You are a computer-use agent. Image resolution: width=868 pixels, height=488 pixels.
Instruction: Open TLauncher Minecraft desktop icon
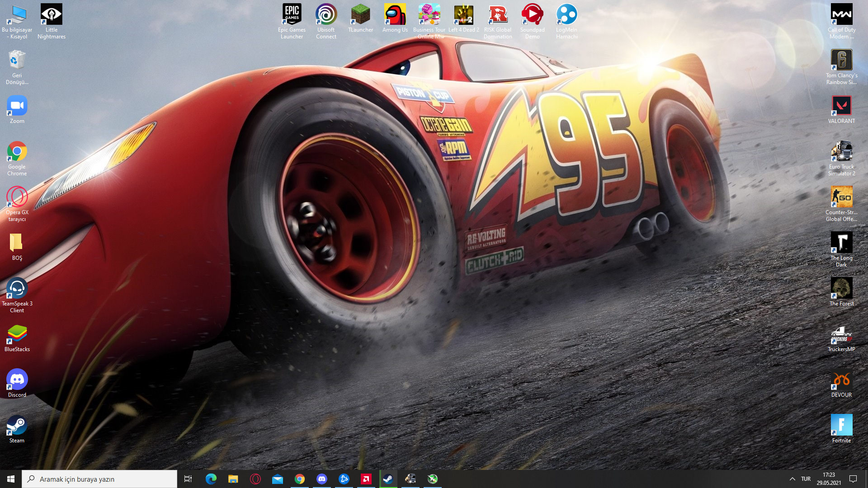click(360, 15)
